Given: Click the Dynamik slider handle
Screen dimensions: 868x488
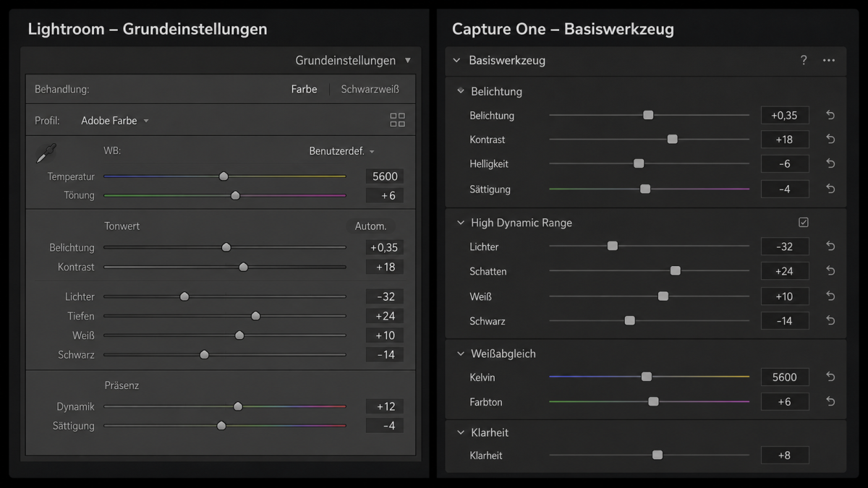Looking at the screenshot, I should (x=238, y=406).
